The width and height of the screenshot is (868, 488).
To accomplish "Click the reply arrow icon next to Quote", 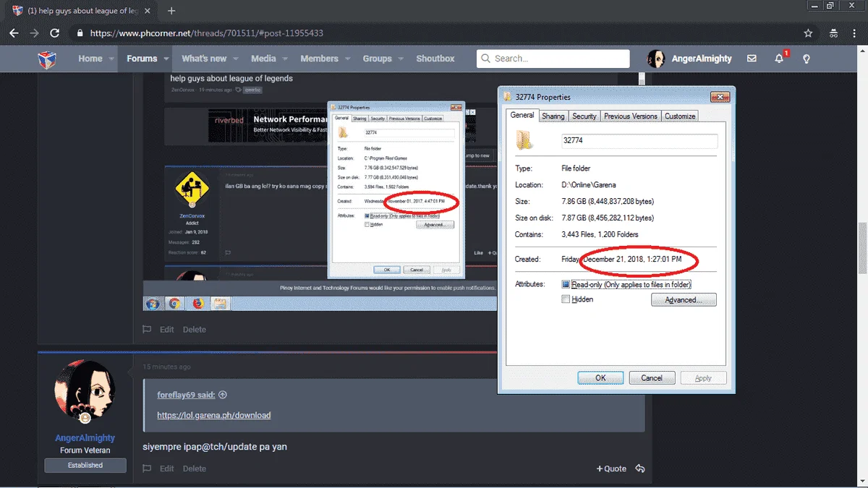I will pyautogui.click(x=639, y=468).
